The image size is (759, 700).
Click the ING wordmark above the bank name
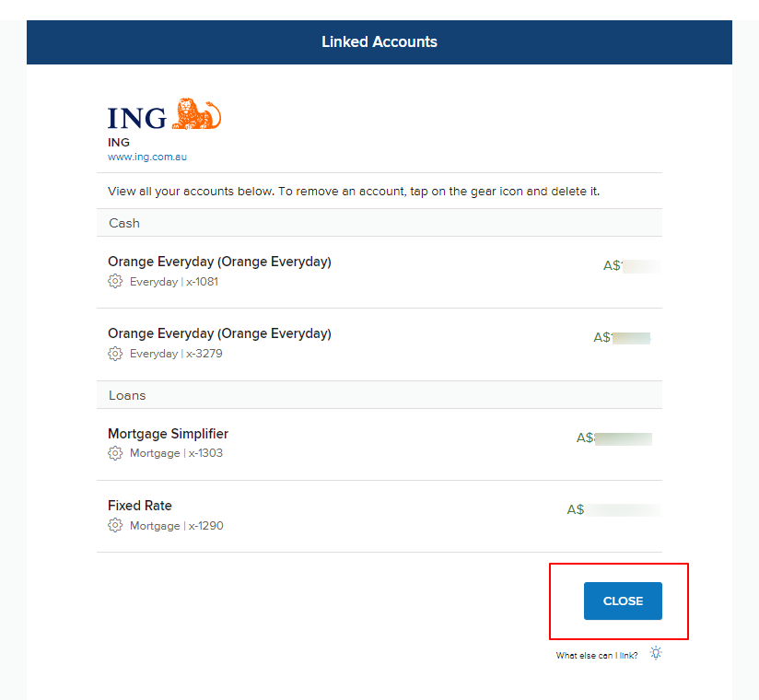click(134, 116)
